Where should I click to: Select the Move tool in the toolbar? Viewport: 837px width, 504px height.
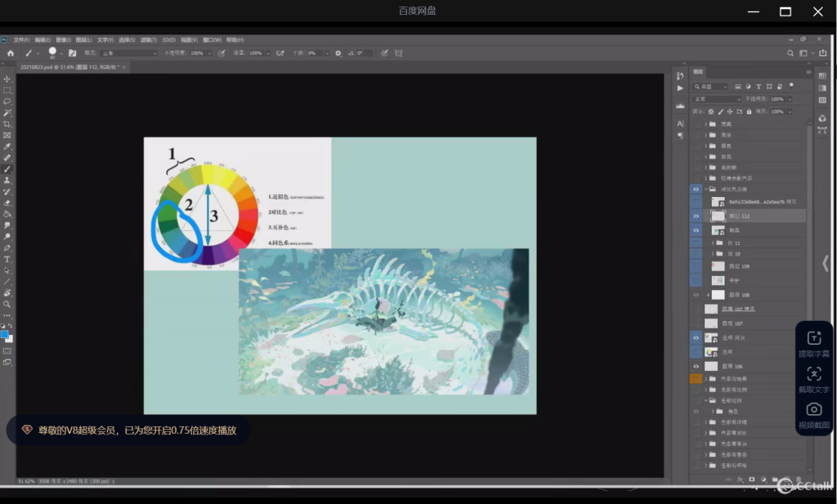(7, 79)
